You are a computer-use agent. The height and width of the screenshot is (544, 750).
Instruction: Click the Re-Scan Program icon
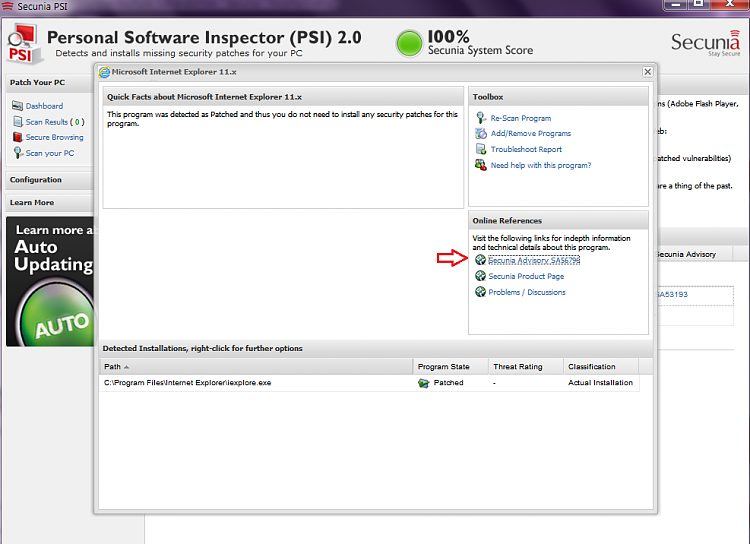pyautogui.click(x=481, y=118)
